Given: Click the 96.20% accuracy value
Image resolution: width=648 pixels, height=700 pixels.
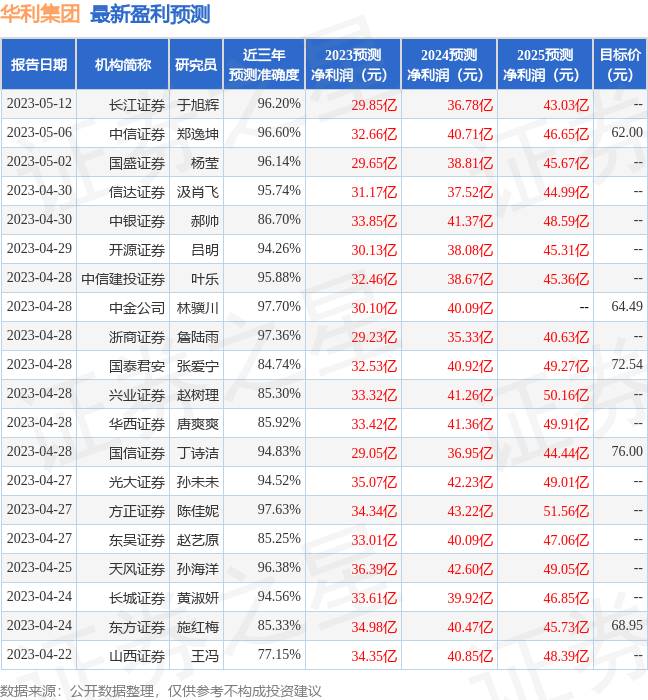Looking at the screenshot, I should [x=279, y=104].
